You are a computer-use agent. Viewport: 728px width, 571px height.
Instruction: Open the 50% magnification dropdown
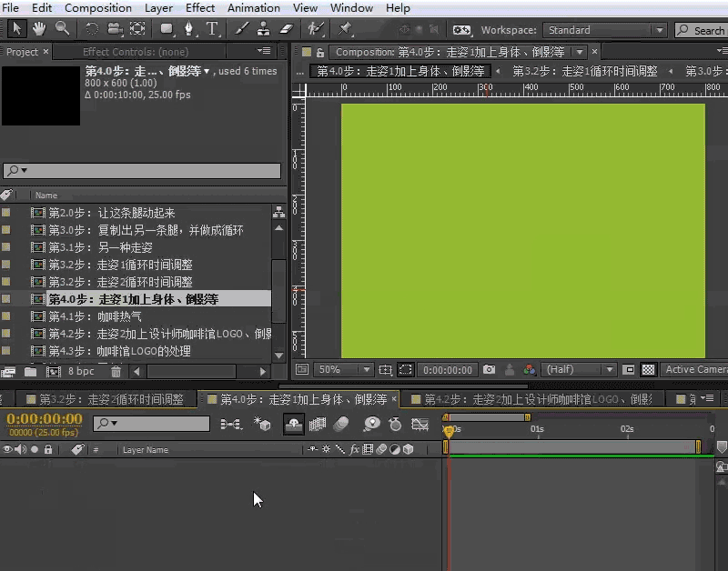point(344,370)
